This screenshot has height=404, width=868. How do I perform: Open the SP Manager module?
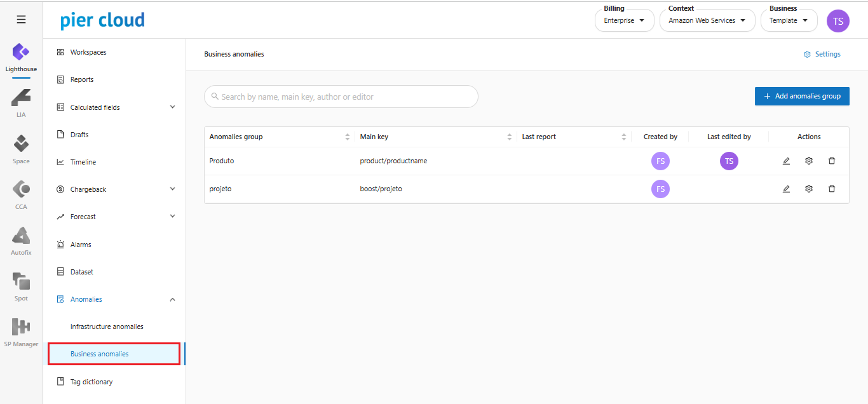[x=21, y=332]
